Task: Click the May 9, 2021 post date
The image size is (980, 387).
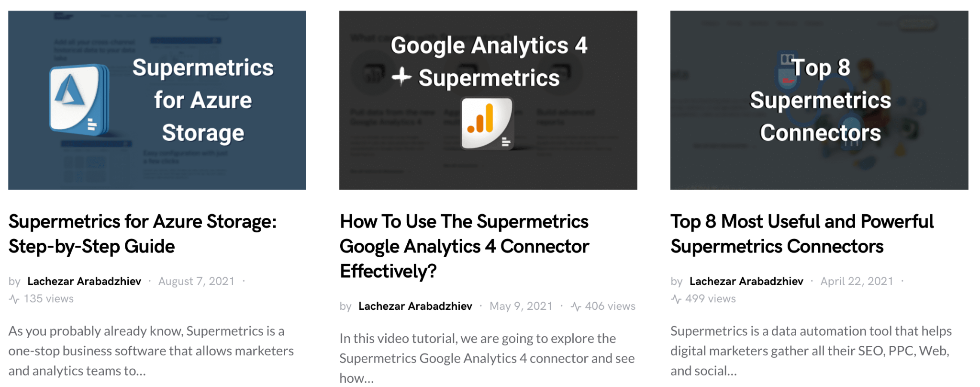Action: 521,307
